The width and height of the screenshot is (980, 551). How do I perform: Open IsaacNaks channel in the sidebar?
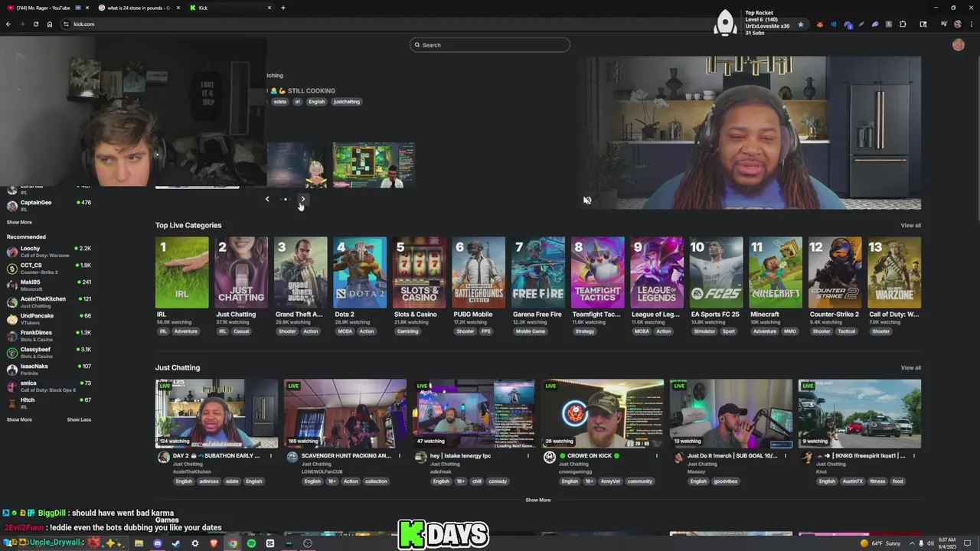[x=49, y=369]
